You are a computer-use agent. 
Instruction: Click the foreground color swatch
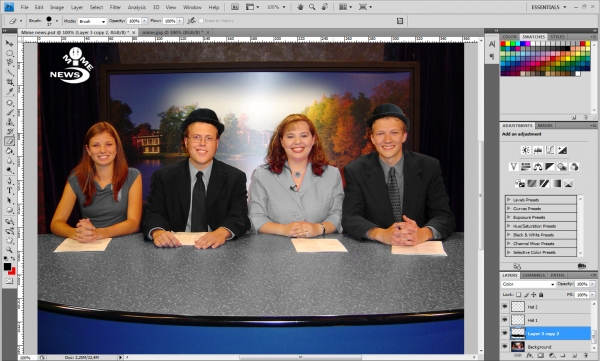pyautogui.click(x=7, y=267)
